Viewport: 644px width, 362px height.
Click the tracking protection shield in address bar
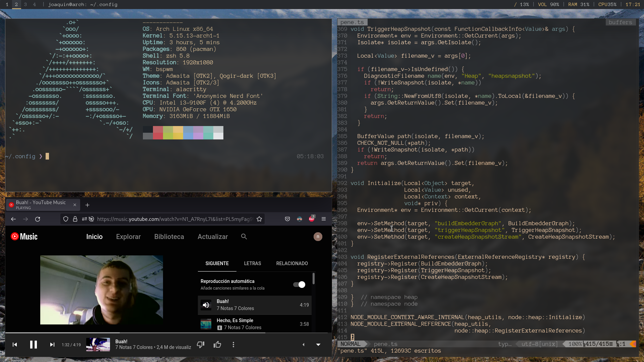tap(66, 219)
